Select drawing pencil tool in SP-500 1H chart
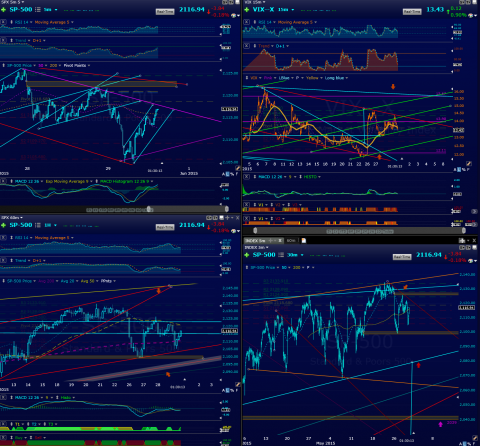 pos(238,384)
